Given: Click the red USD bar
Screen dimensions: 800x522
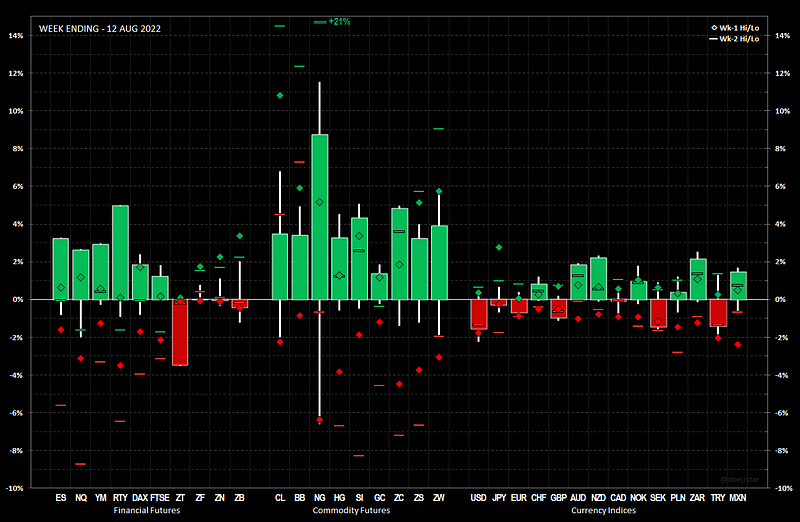Looking at the screenshot, I should 478,314.
